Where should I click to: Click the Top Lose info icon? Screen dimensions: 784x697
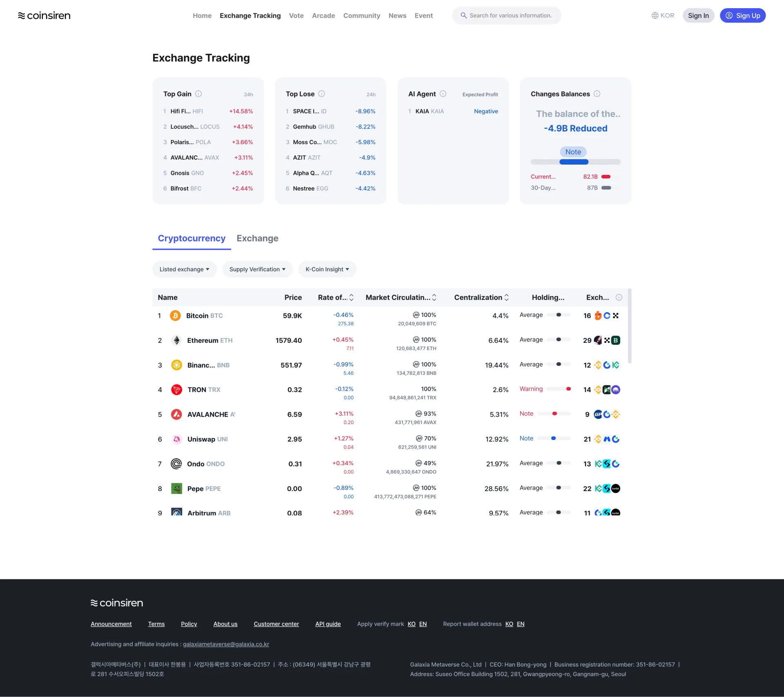coord(321,94)
